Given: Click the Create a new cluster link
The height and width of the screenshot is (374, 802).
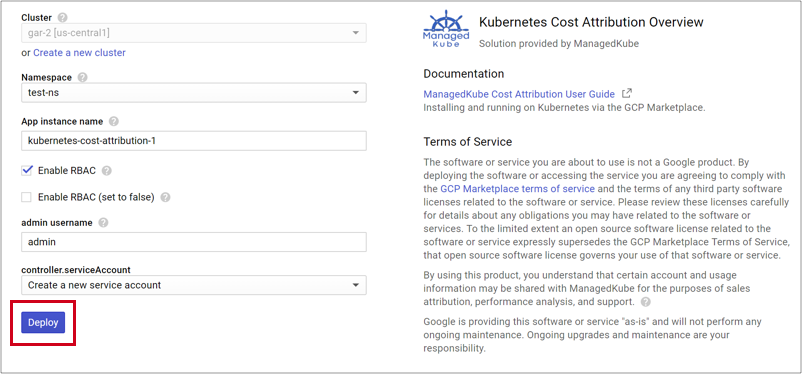Looking at the screenshot, I should pos(79,53).
